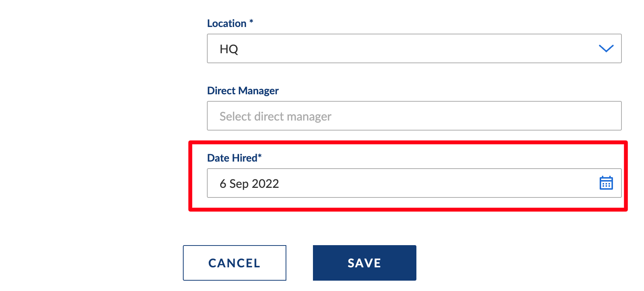Click the '6 Sep 2022' date text

click(249, 184)
